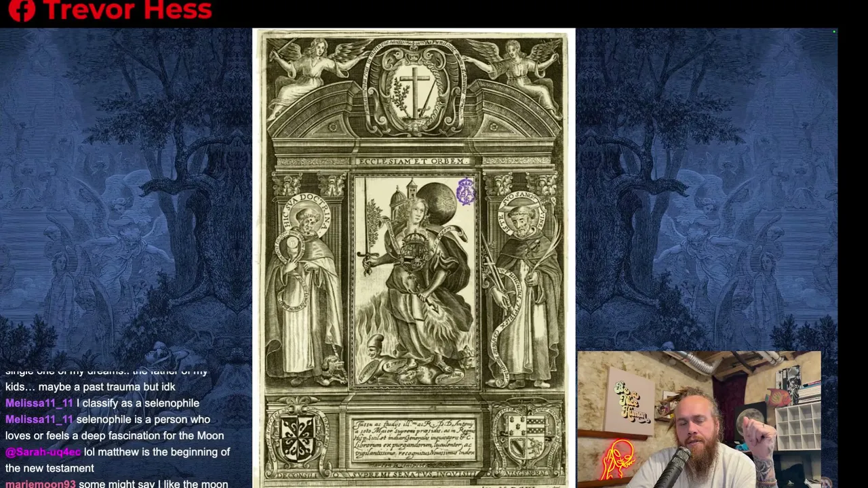
Task: Click chat text 'loves or feels a deep fascination for the Moon'
Action: [115, 436]
